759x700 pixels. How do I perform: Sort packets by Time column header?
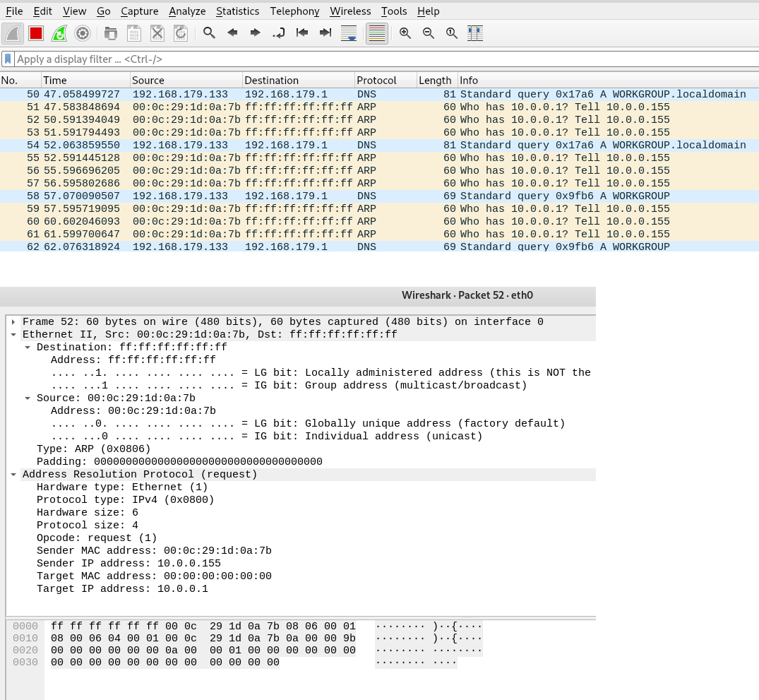point(55,81)
